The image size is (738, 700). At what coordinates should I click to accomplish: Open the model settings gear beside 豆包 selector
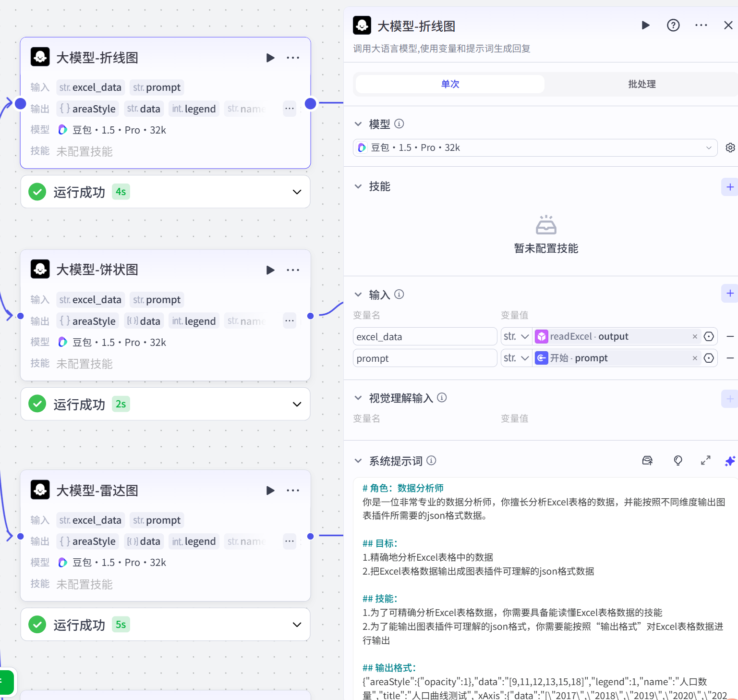[x=730, y=147]
